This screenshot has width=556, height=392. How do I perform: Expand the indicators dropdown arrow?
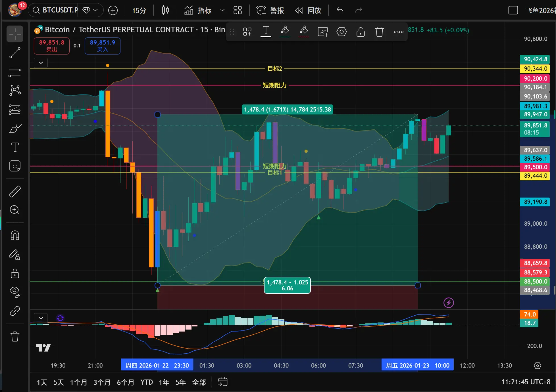(222, 11)
